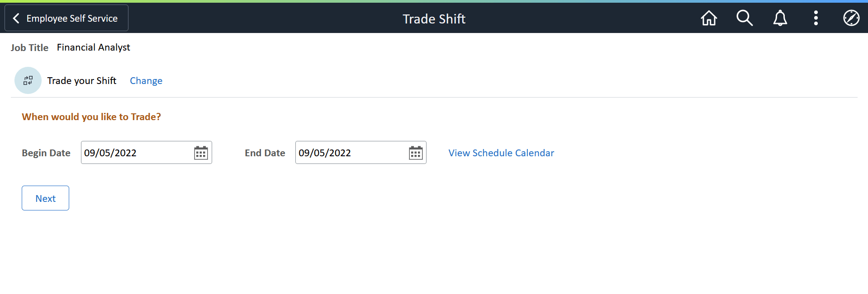Click the Change link
The height and width of the screenshot is (294, 868).
[146, 80]
